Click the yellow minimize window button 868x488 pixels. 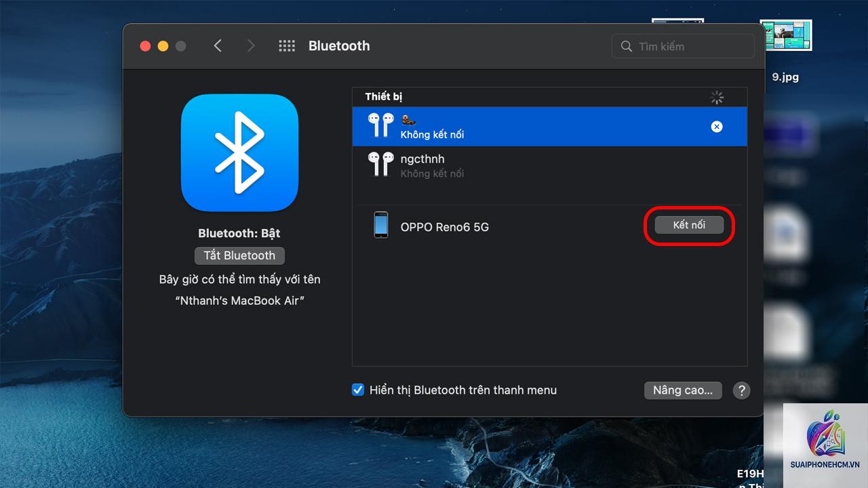(x=163, y=46)
